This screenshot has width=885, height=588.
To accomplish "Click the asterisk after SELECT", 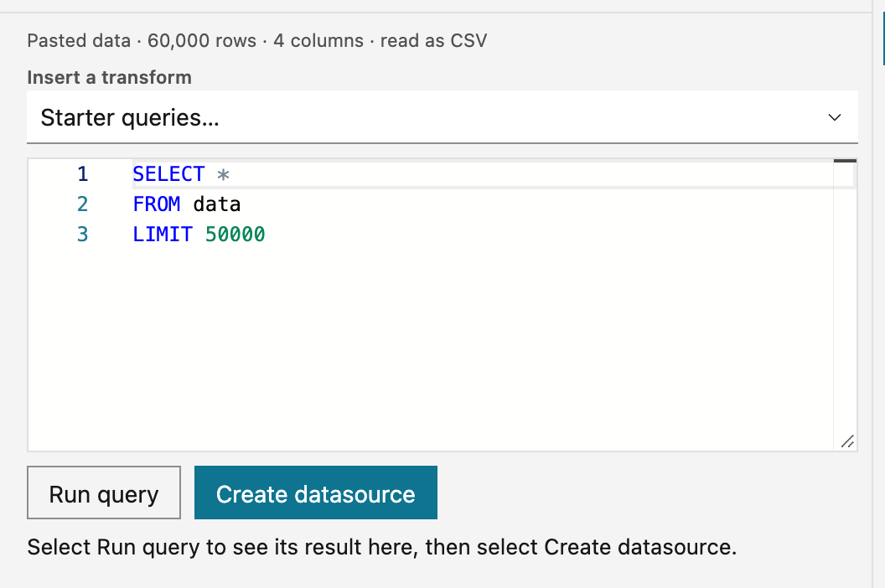I will coord(223,174).
